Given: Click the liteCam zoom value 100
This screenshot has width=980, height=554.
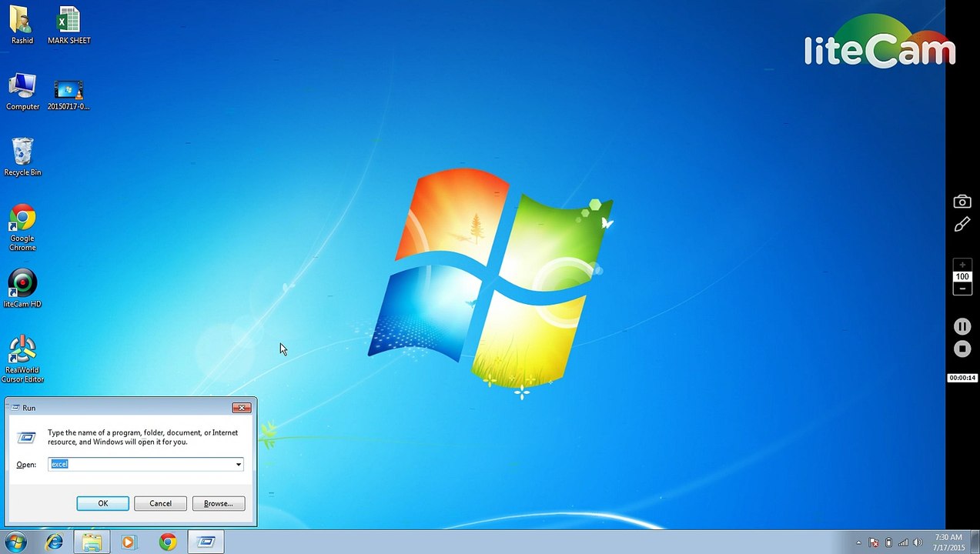Looking at the screenshot, I should [x=962, y=276].
